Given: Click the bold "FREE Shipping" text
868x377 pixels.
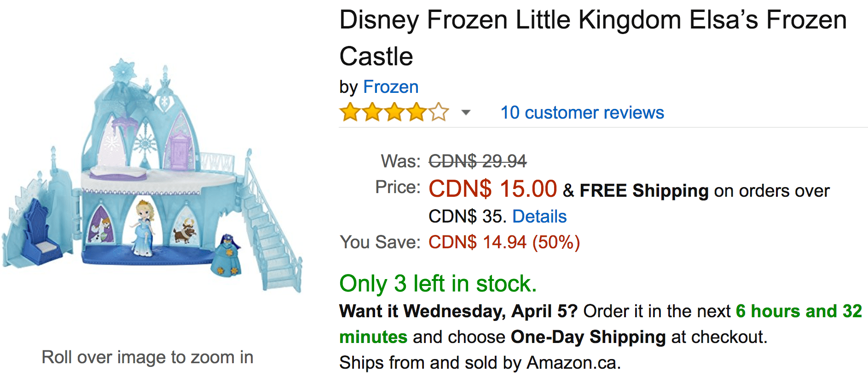Looking at the screenshot, I should (x=644, y=191).
